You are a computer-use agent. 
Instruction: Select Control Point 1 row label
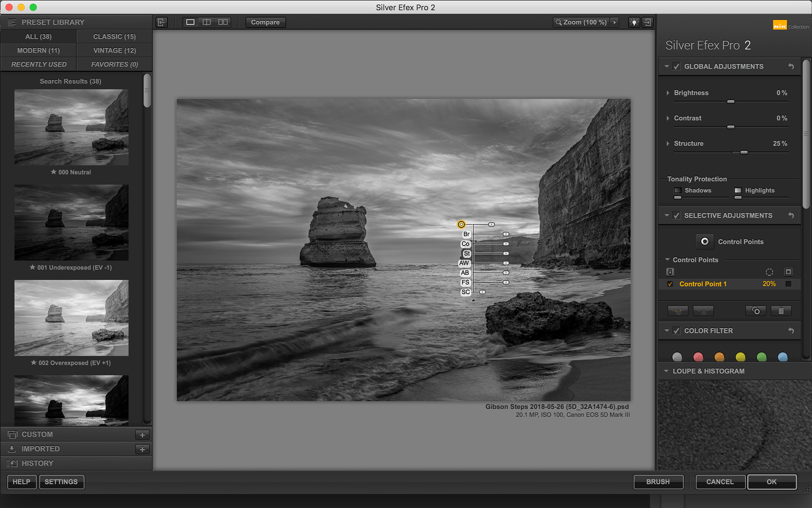[x=703, y=284]
